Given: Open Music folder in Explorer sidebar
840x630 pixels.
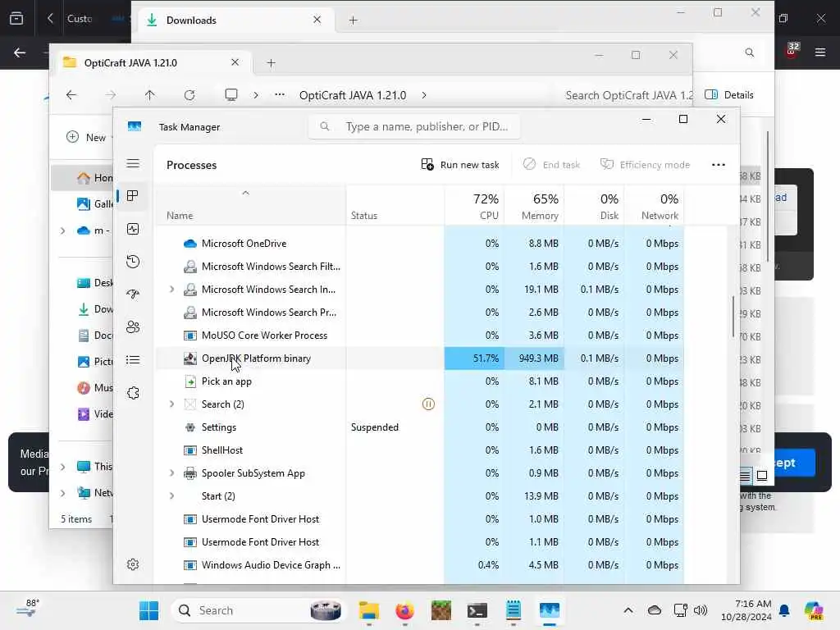Looking at the screenshot, I should (x=94, y=388).
